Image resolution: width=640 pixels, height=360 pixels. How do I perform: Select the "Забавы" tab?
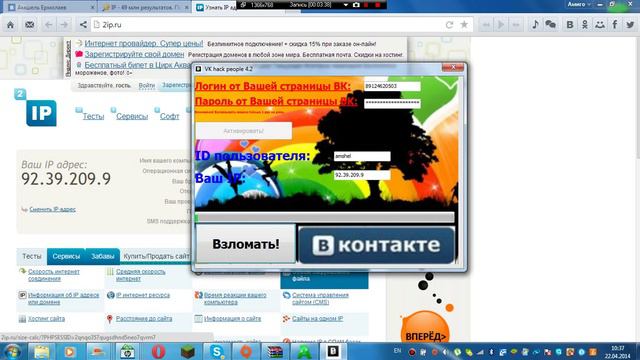pyautogui.click(x=102, y=256)
